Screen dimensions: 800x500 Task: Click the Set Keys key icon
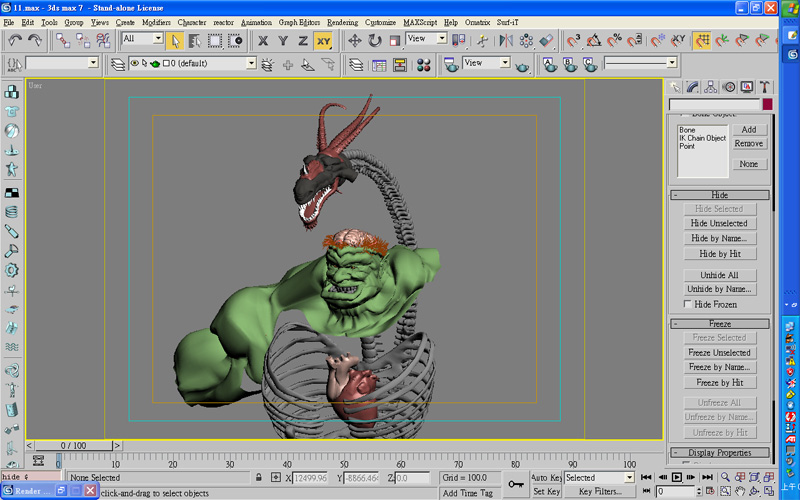pos(516,484)
